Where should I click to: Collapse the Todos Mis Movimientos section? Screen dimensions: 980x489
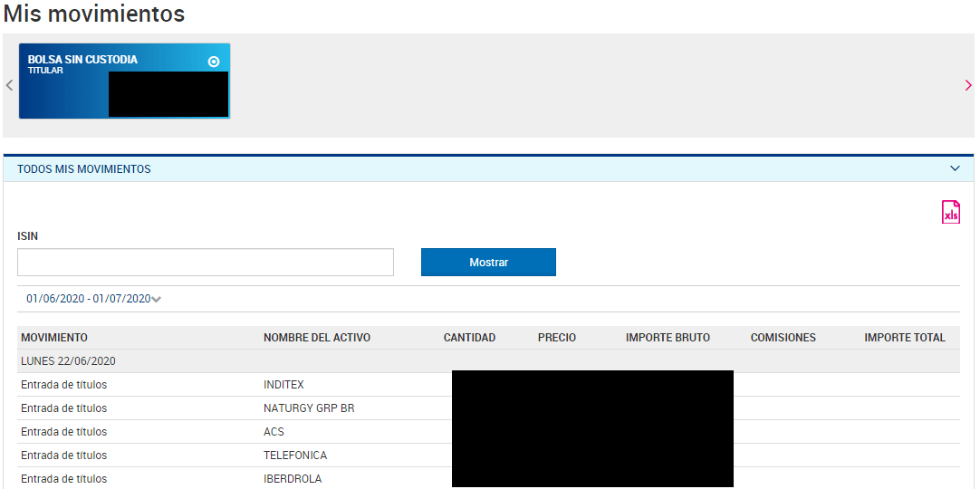point(955,168)
